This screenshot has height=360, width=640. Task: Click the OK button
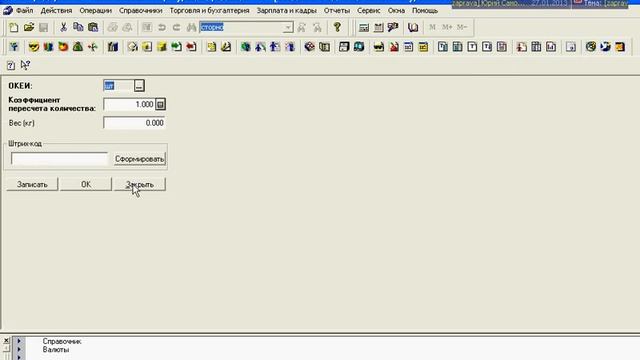coord(86,184)
